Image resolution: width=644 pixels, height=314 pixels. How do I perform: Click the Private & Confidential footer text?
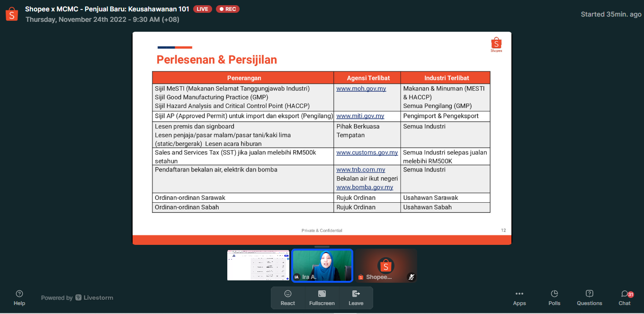(322, 231)
